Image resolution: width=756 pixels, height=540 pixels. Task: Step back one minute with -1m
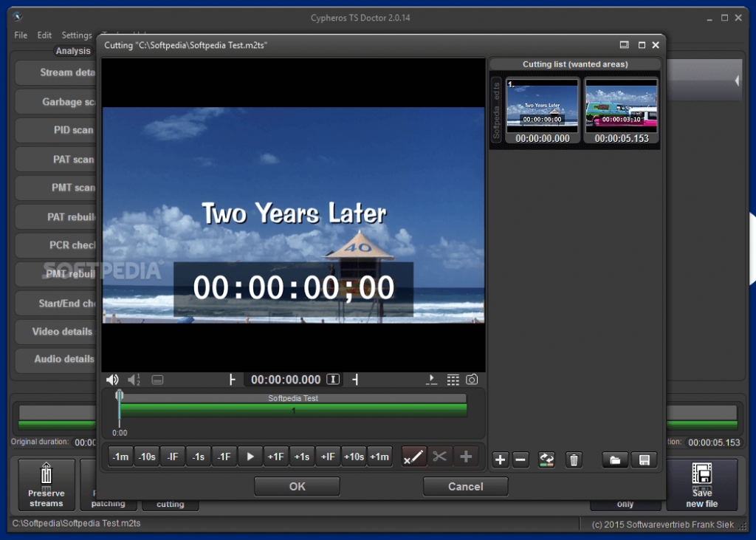click(120, 457)
